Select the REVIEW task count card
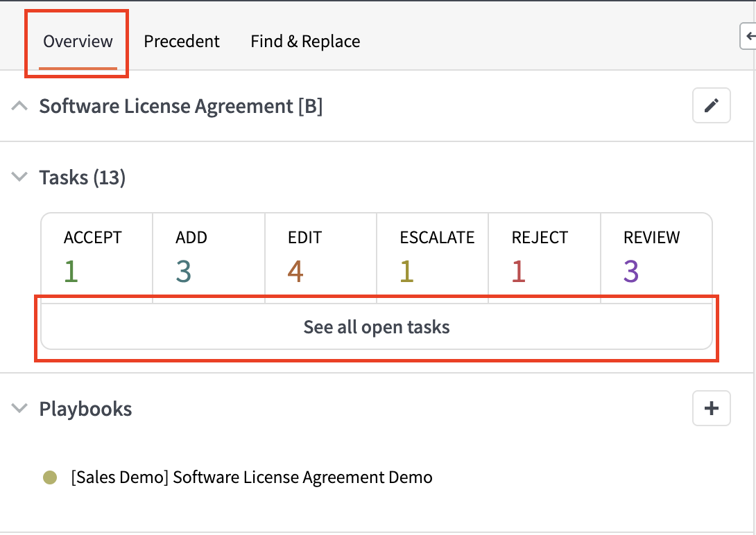 656,258
